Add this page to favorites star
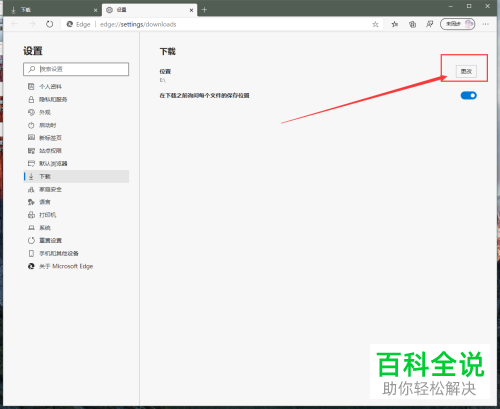500x409 pixels. 375,24
